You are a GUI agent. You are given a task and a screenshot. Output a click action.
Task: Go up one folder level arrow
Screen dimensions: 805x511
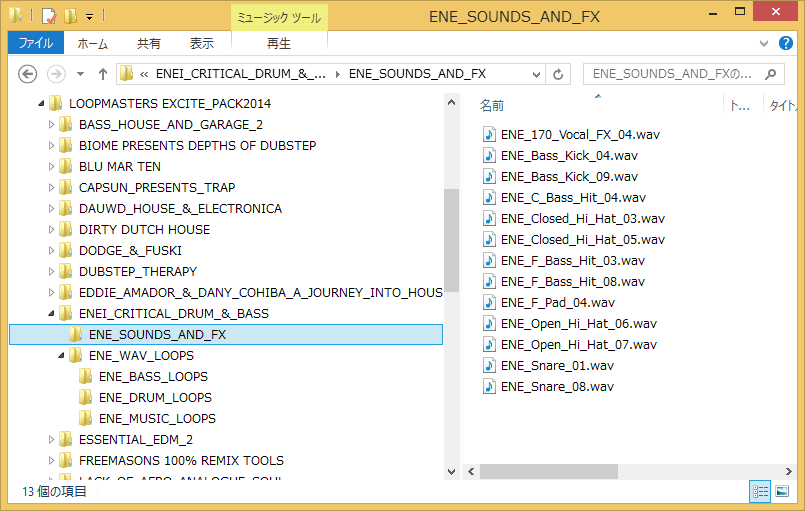coord(103,74)
